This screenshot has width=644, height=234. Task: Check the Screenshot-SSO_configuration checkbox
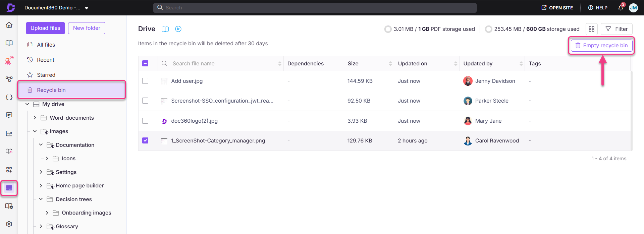tap(145, 101)
